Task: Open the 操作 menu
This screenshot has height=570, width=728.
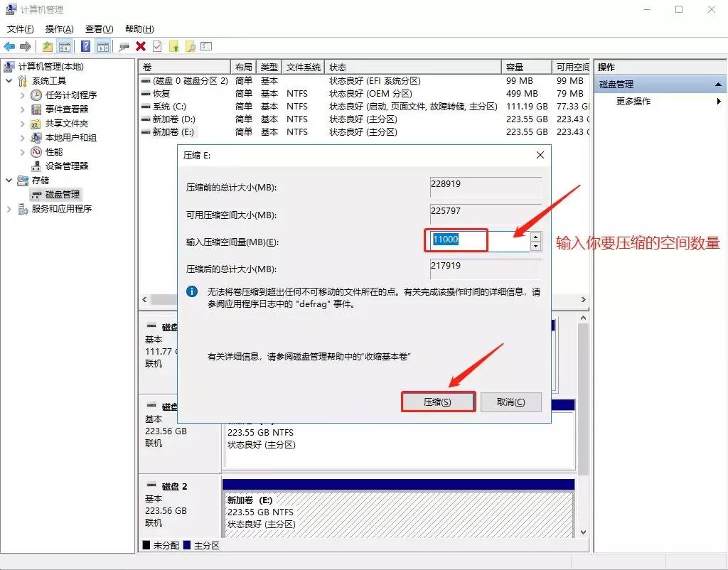Action: pos(58,28)
